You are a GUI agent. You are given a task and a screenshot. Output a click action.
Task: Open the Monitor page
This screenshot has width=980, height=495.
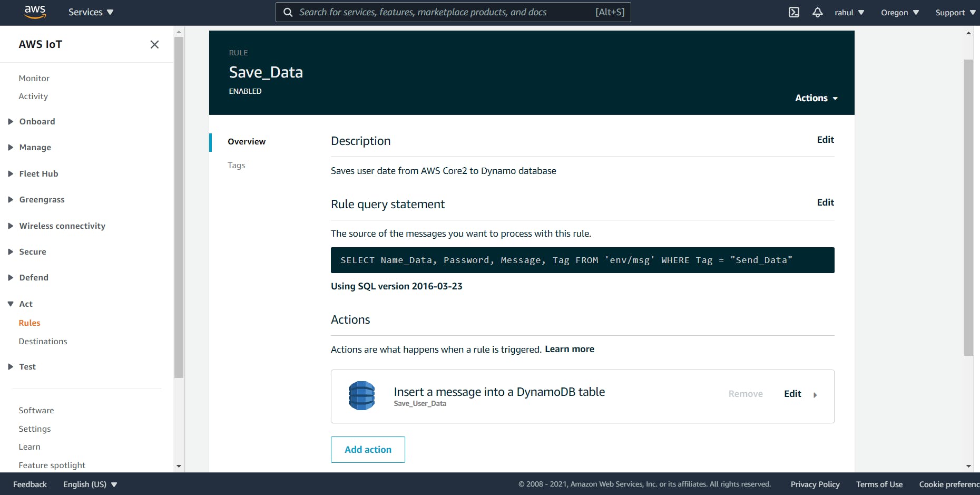point(34,78)
